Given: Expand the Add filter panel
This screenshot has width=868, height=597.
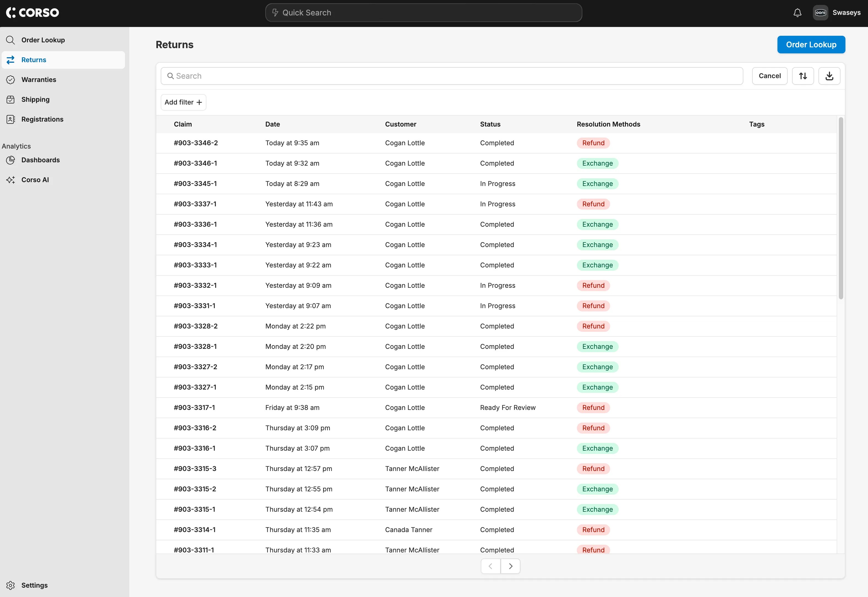Looking at the screenshot, I should pos(183,102).
